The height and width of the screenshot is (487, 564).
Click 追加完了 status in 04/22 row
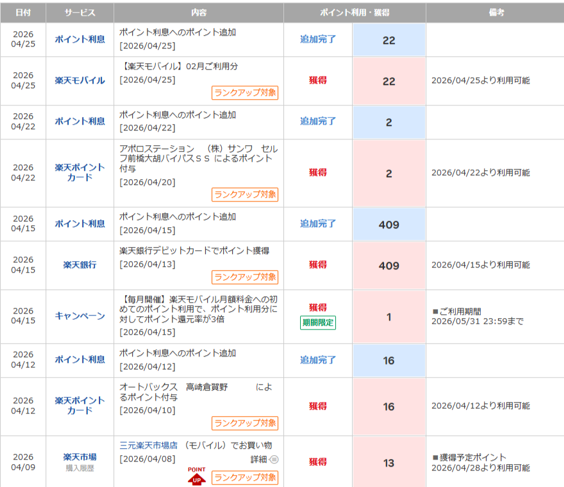point(318,121)
